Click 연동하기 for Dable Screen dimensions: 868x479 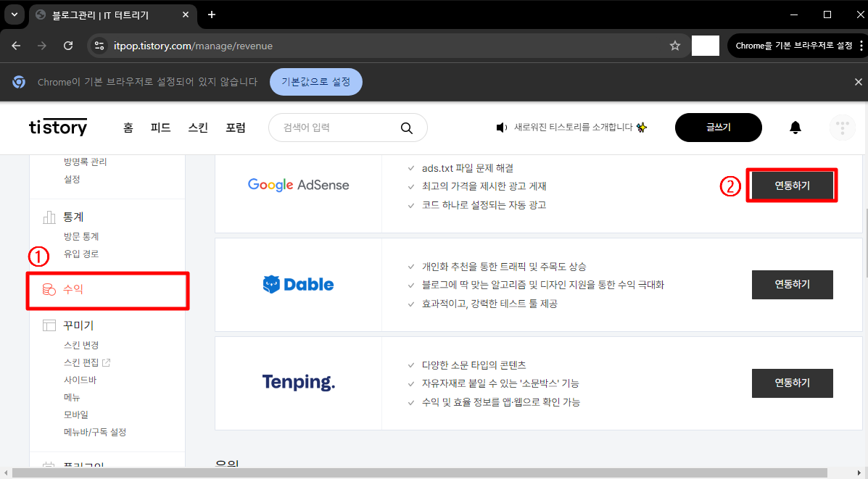(x=792, y=284)
